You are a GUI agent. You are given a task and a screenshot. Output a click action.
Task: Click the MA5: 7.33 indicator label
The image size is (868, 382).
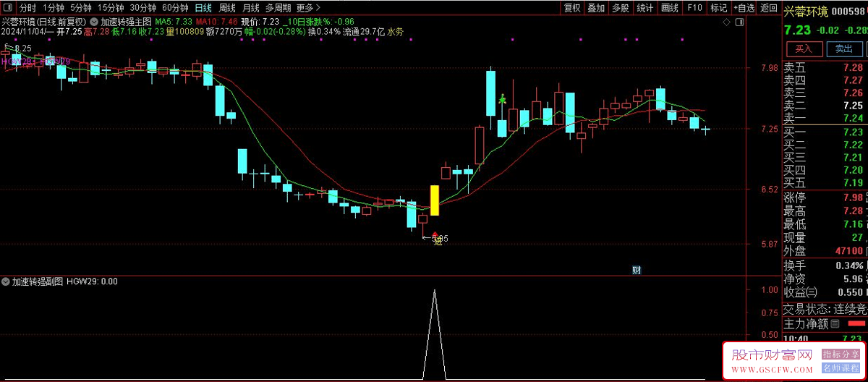(173, 22)
